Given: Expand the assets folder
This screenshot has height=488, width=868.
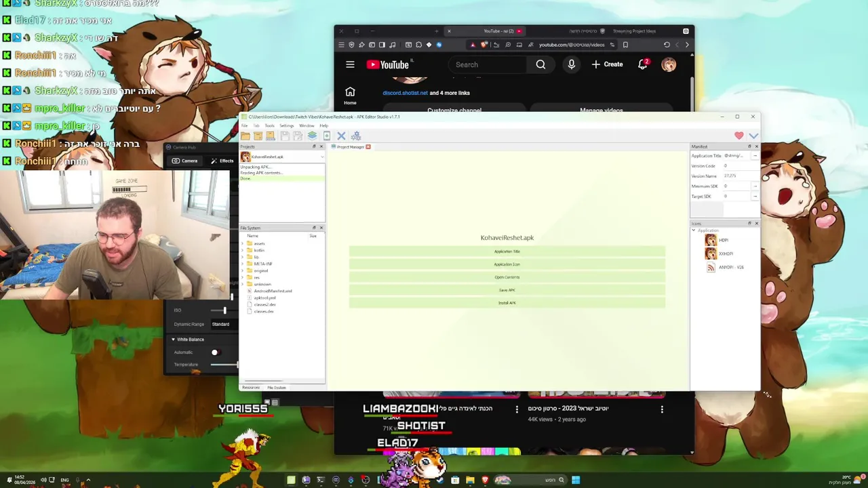Looking at the screenshot, I should [x=242, y=243].
